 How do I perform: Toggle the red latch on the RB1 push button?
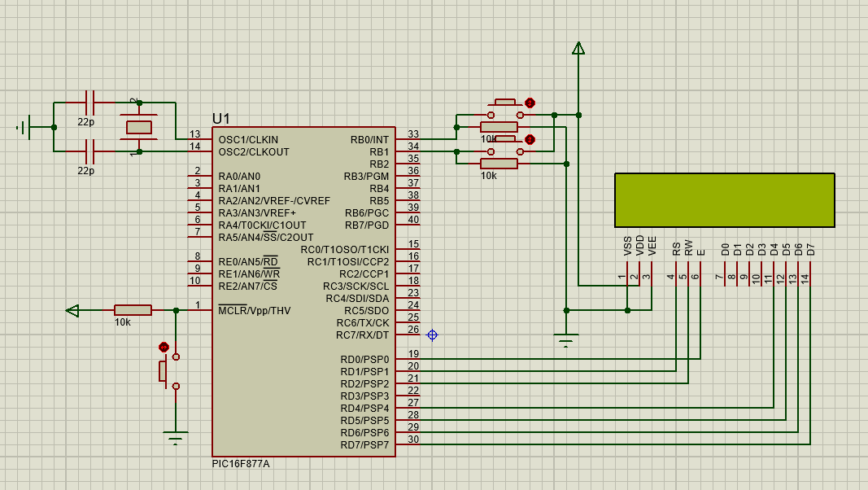point(530,140)
